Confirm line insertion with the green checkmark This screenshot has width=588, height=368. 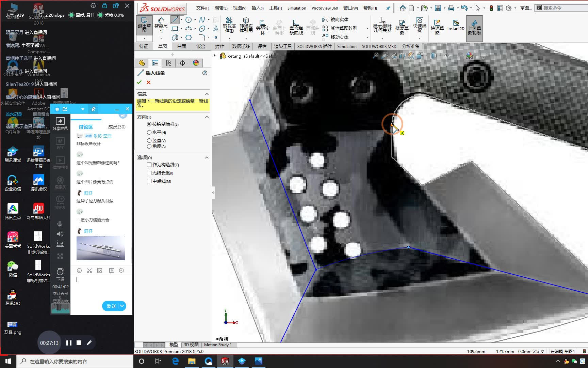[x=139, y=82]
